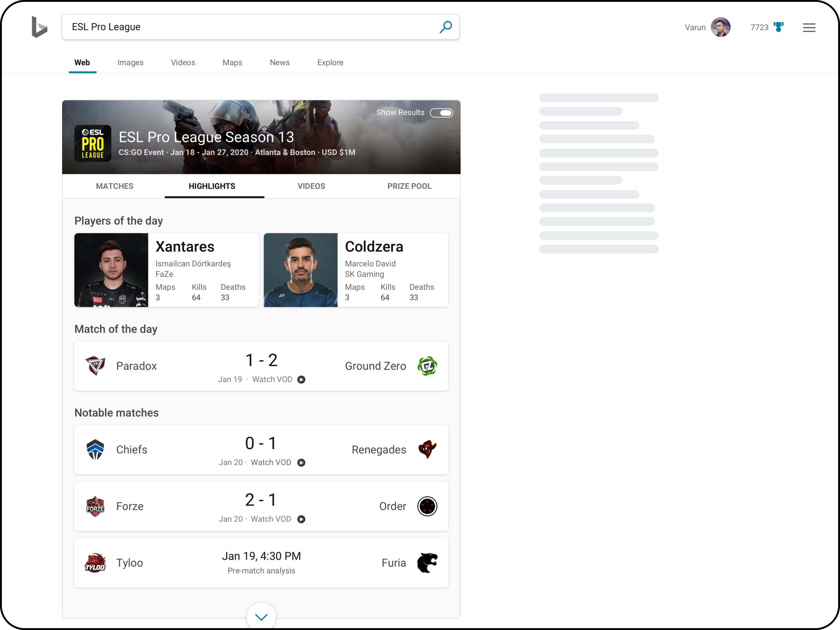Click the Tyloo team name
The height and width of the screenshot is (630, 840).
(x=129, y=563)
